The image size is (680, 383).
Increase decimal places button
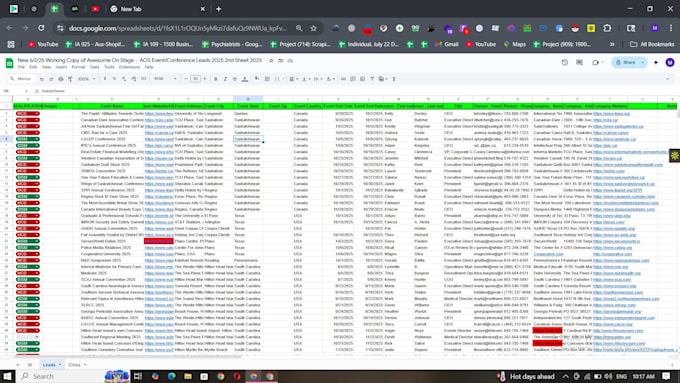[134, 79]
